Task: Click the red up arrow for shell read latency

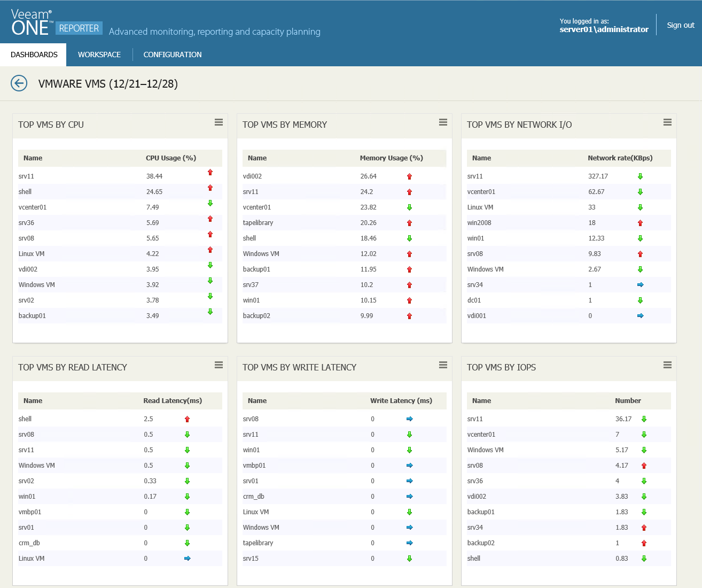Action: (x=187, y=419)
